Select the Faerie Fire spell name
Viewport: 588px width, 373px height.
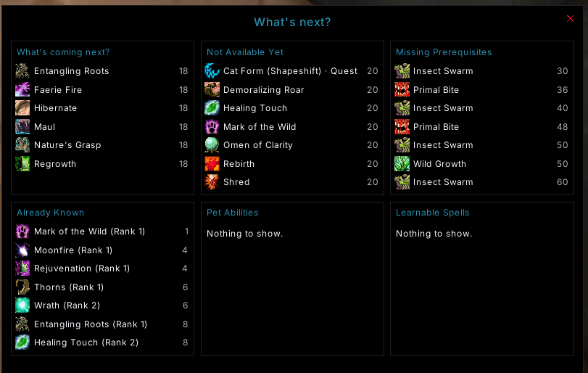pyautogui.click(x=58, y=90)
